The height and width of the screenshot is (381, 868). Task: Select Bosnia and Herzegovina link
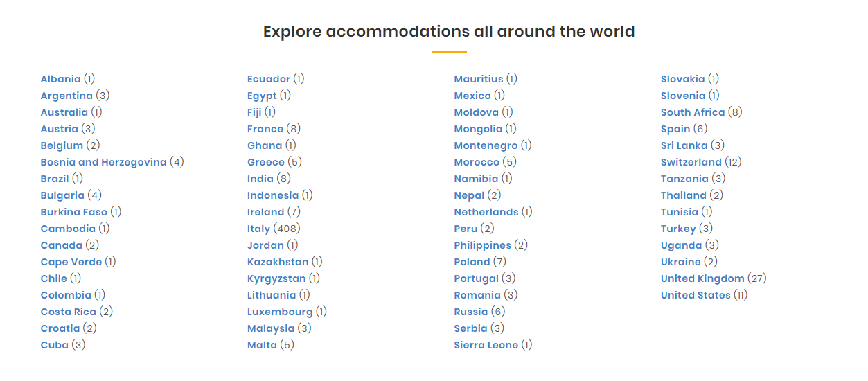click(103, 162)
